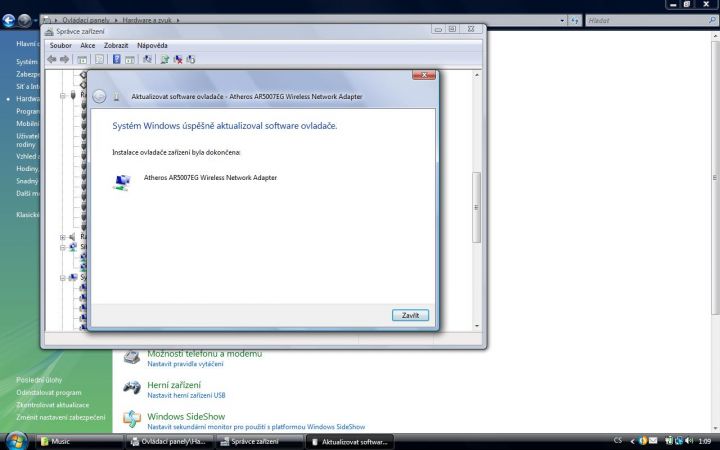Click the orange-blue globe tray icon
The image size is (720, 450).
(643, 441)
